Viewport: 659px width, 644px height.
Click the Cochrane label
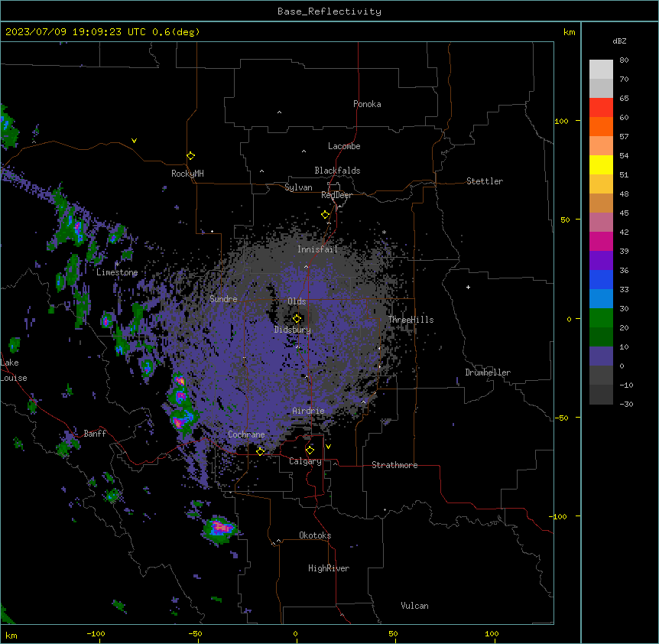(246, 434)
